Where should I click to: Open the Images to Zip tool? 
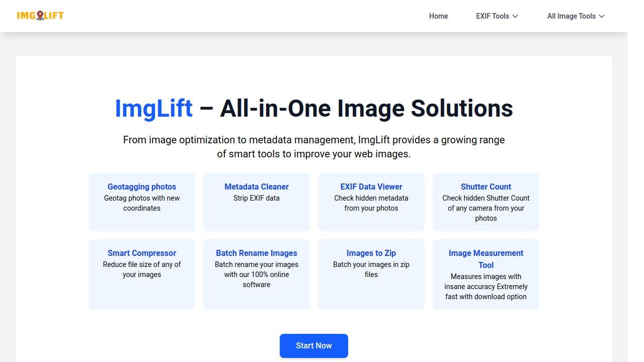[x=371, y=275]
